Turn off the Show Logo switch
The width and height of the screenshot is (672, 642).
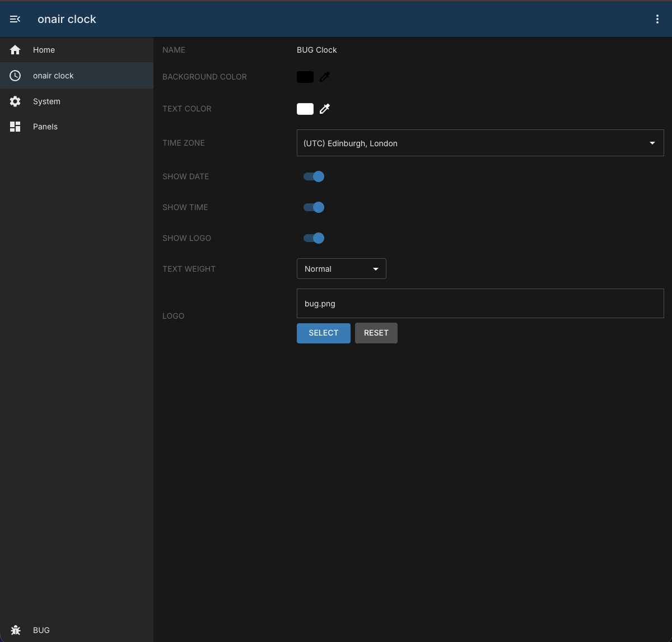click(314, 238)
